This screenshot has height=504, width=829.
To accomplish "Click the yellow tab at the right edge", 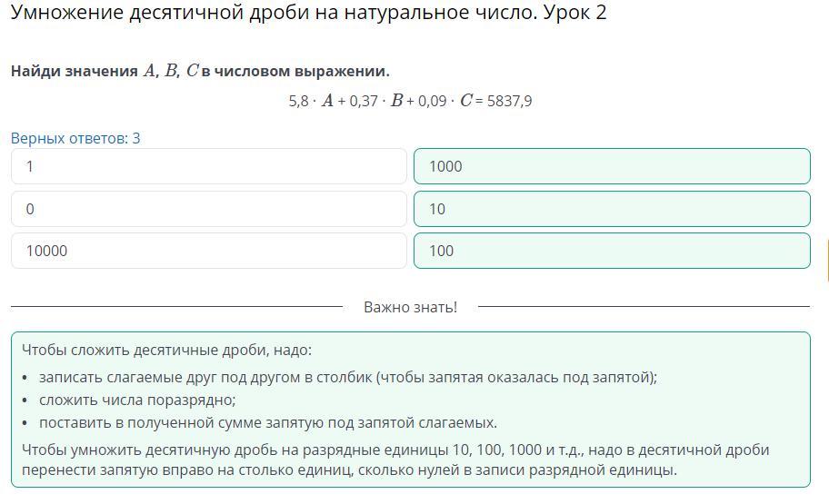I will click(x=826, y=260).
